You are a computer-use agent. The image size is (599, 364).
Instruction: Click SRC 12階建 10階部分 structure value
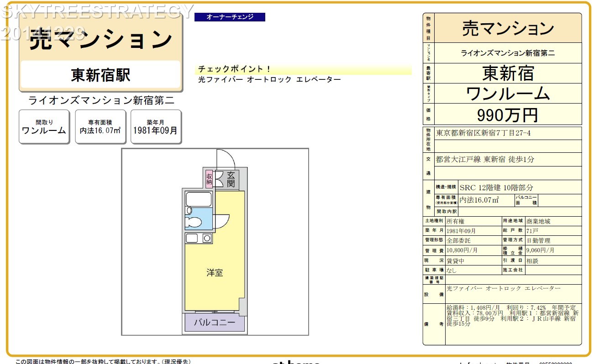tap(496, 187)
